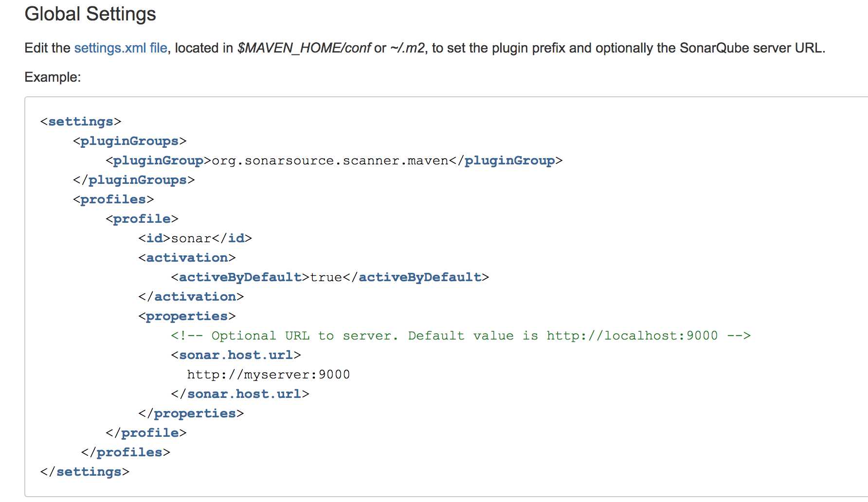This screenshot has width=868, height=502.
Task: Click org.sonarsource.scanner.maven text
Action: [330, 161]
